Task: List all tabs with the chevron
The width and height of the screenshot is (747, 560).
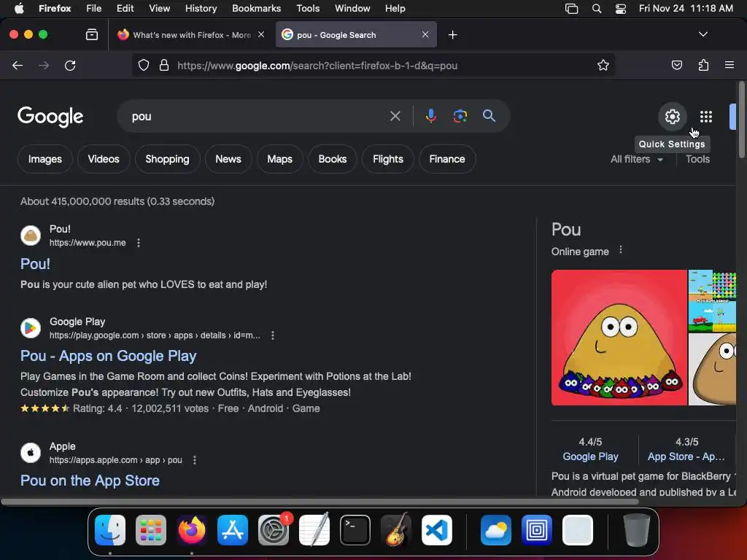Action: click(703, 34)
